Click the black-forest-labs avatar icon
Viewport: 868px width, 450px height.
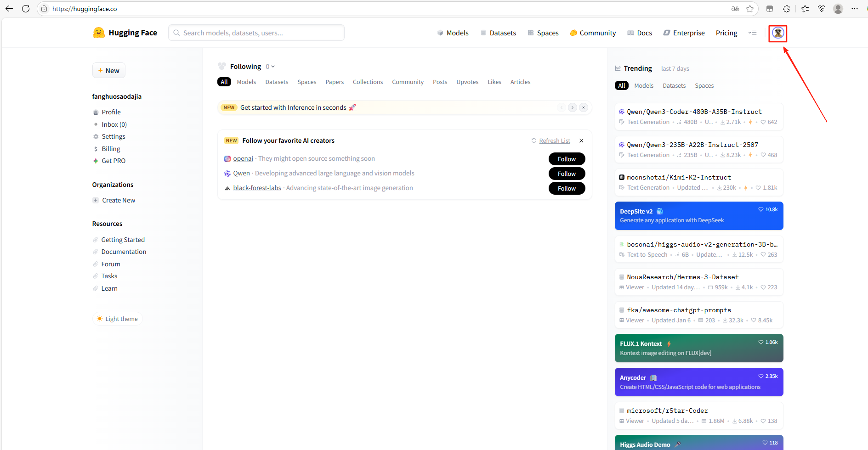click(227, 188)
